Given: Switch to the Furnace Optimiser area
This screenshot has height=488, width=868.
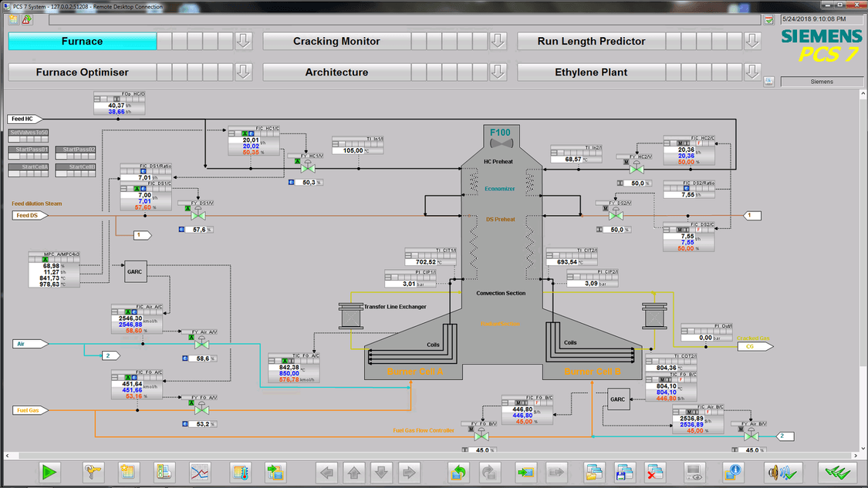Looking at the screenshot, I should tap(83, 72).
